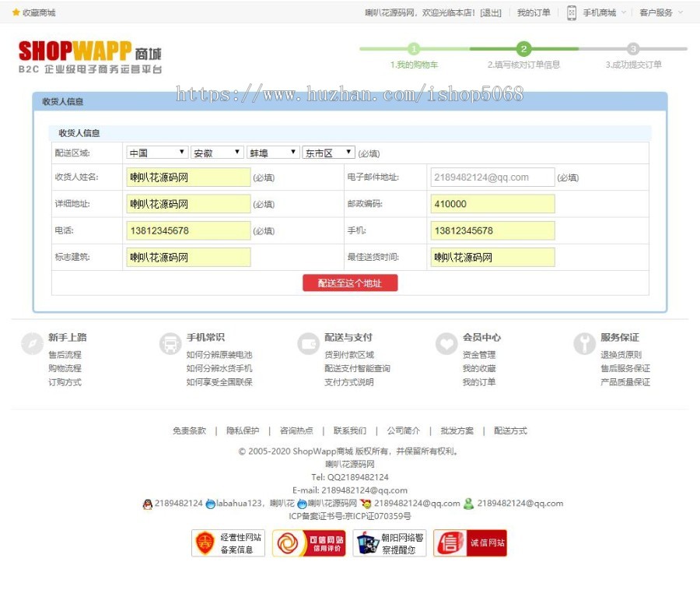Click the 可信网站信用评价 badge

[x=309, y=543]
